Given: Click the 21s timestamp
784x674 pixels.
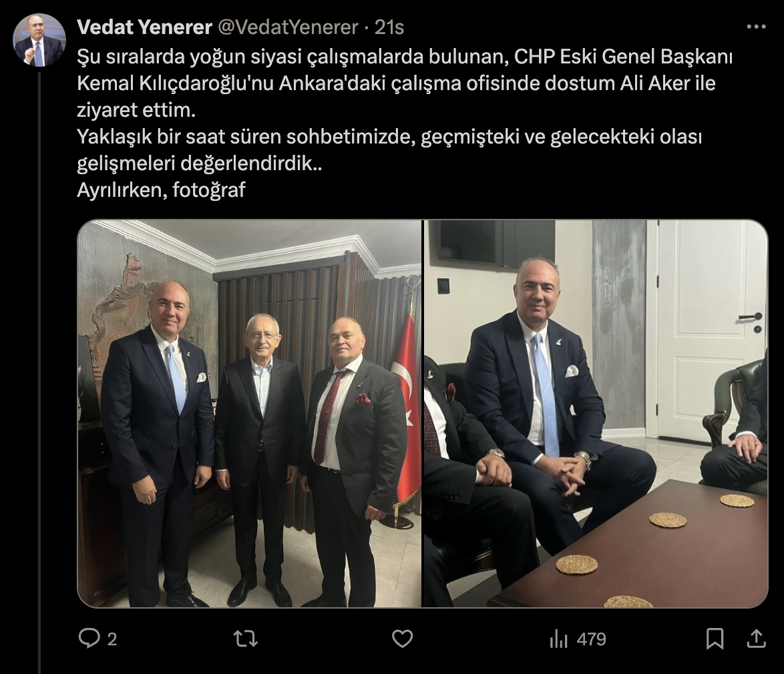Looking at the screenshot, I should [x=389, y=27].
